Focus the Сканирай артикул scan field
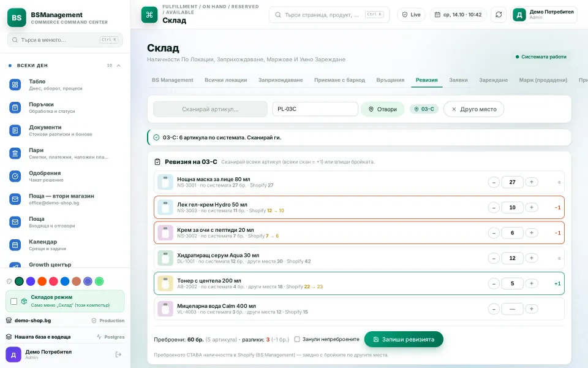The height and width of the screenshot is (368, 588). pyautogui.click(x=210, y=109)
